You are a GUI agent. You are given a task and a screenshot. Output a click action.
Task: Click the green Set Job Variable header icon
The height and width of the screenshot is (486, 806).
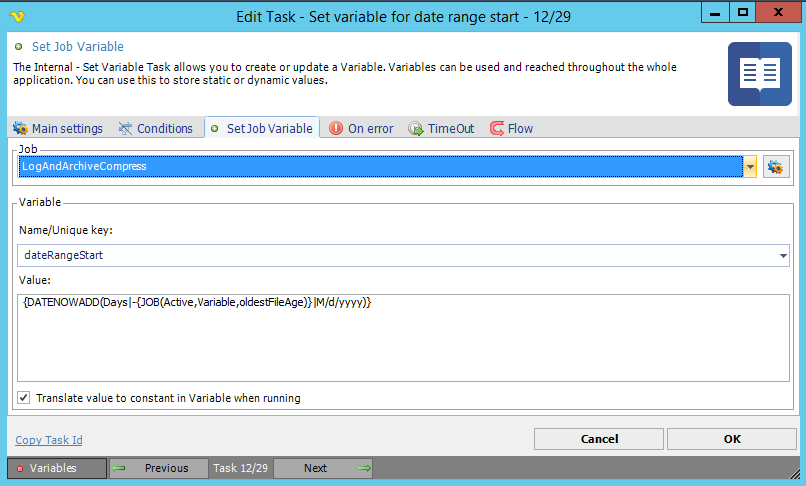[x=19, y=47]
